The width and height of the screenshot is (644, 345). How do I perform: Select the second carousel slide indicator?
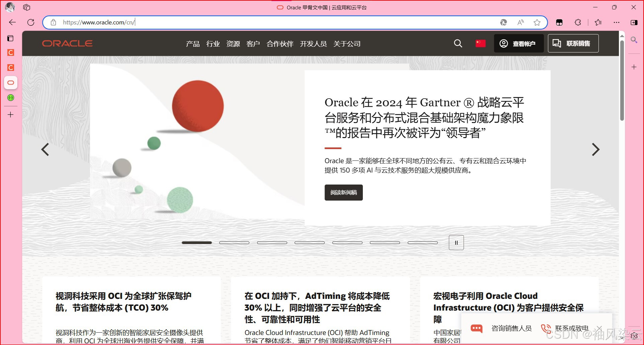(x=234, y=243)
